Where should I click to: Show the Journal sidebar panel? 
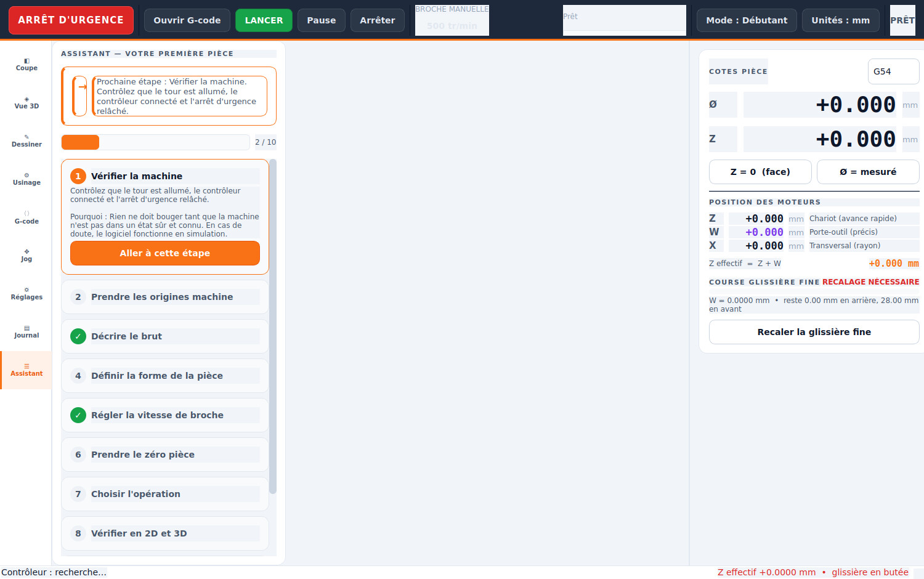[26, 332]
